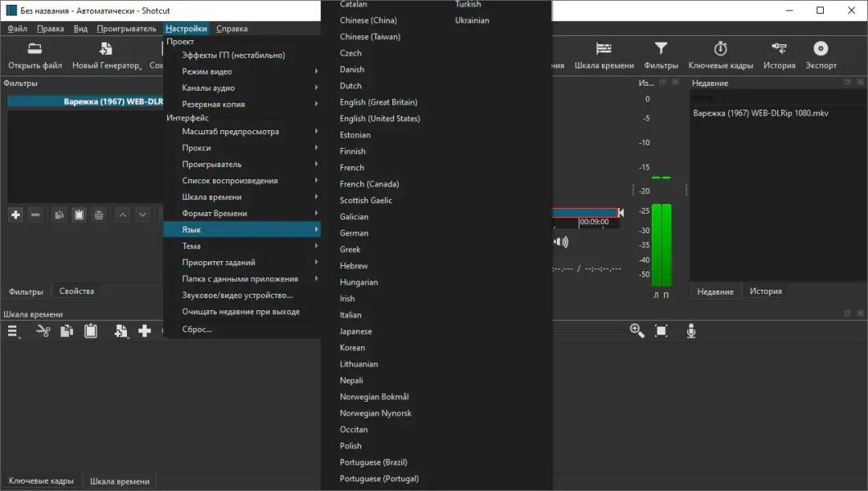The image size is (868, 491).
Task: Click the timeline scissors cut icon
Action: coord(43,331)
